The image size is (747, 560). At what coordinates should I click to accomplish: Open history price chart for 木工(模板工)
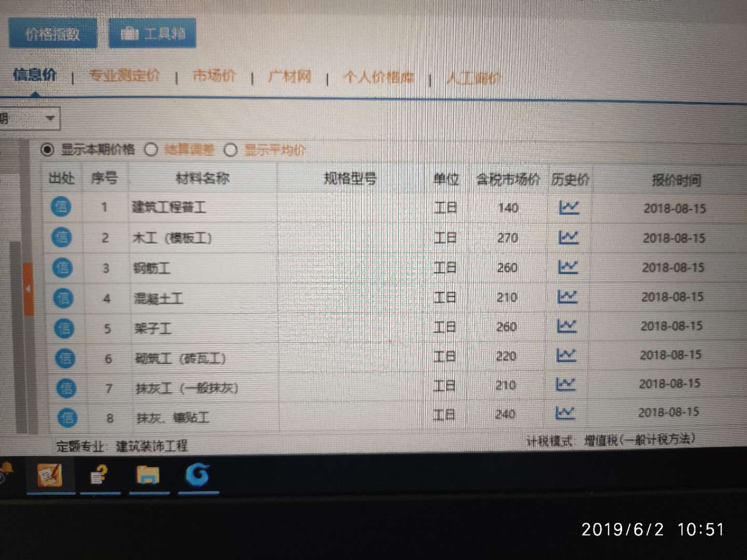click(x=568, y=237)
